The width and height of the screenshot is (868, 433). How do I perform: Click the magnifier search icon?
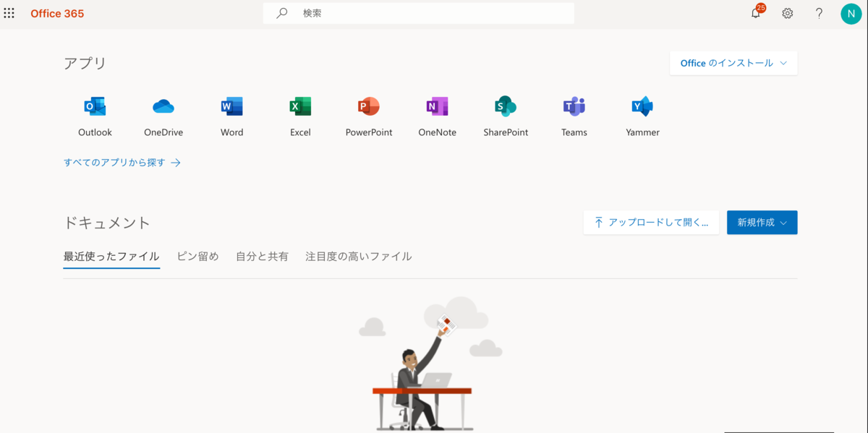click(282, 13)
